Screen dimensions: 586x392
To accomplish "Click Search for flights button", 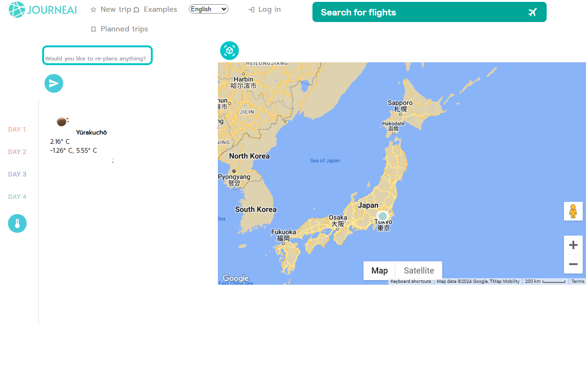I will (x=430, y=12).
